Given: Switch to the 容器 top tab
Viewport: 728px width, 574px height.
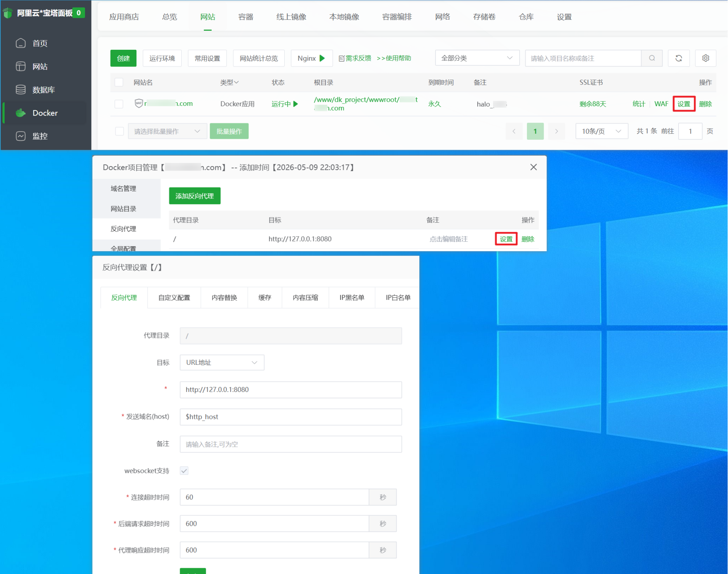Looking at the screenshot, I should [x=245, y=17].
